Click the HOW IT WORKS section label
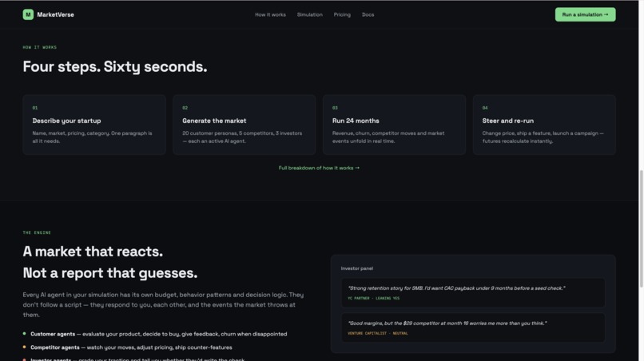This screenshot has height=361, width=644. pos(40,47)
